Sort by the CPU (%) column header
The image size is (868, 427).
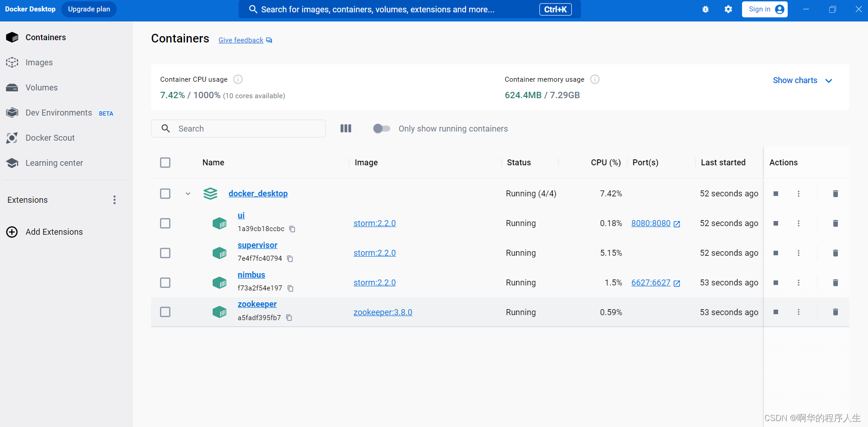(606, 163)
